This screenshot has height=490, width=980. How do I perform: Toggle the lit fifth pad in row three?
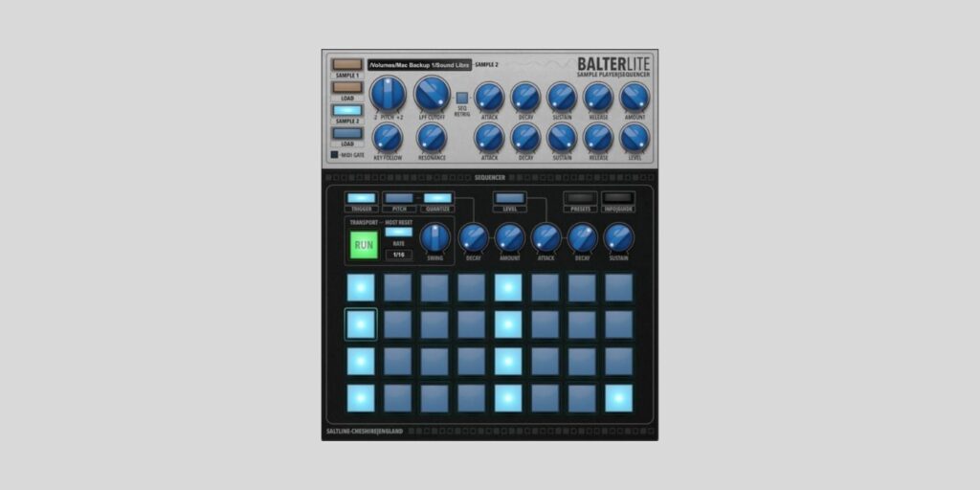click(x=508, y=361)
